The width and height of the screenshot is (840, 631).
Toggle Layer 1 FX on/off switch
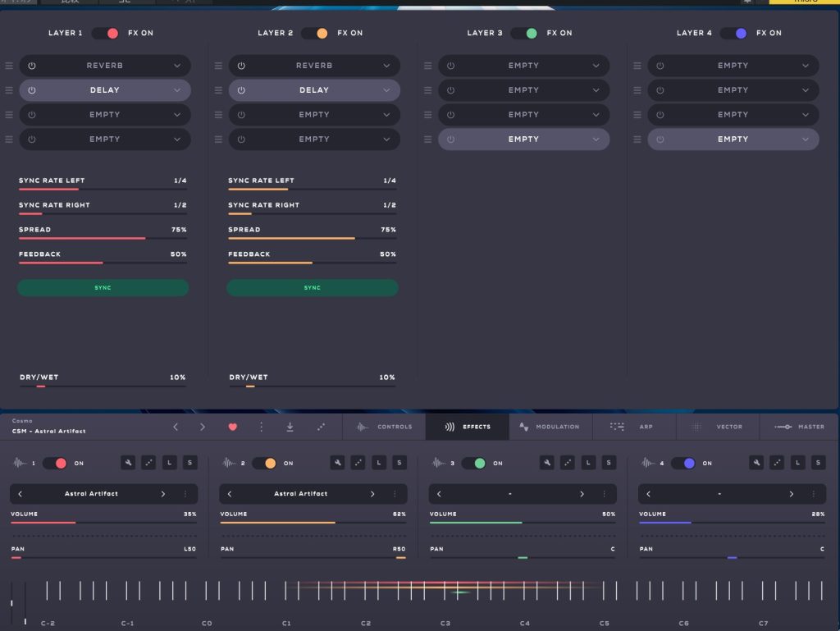coord(105,33)
